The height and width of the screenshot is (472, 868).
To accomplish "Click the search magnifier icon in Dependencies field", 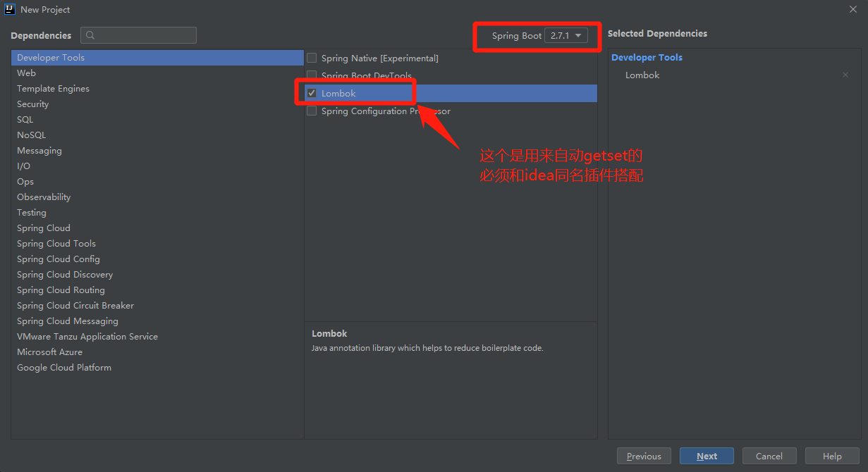I will pyautogui.click(x=90, y=35).
